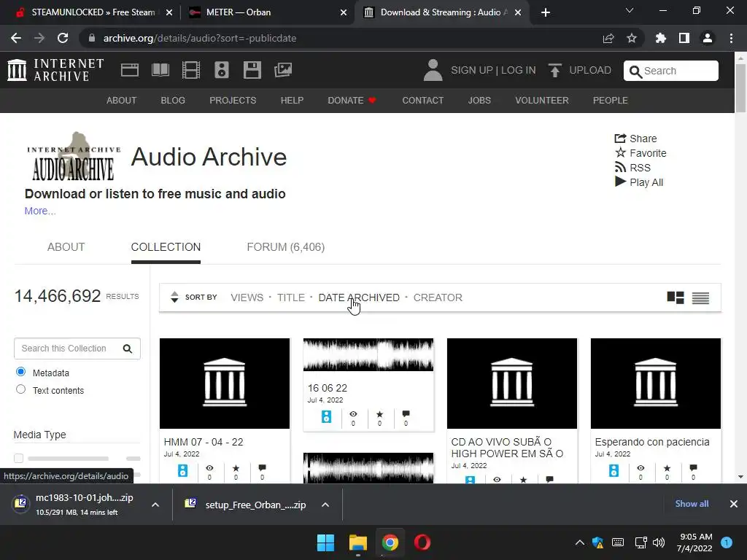Open the 16 06 22 waveform item
747x560 pixels.
point(368,355)
